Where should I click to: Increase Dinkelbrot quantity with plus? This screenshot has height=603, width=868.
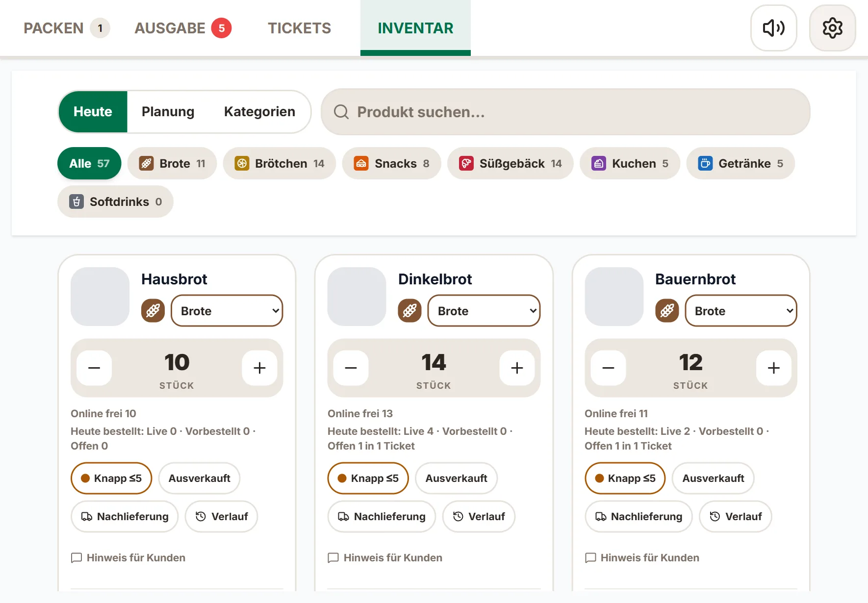[517, 368]
